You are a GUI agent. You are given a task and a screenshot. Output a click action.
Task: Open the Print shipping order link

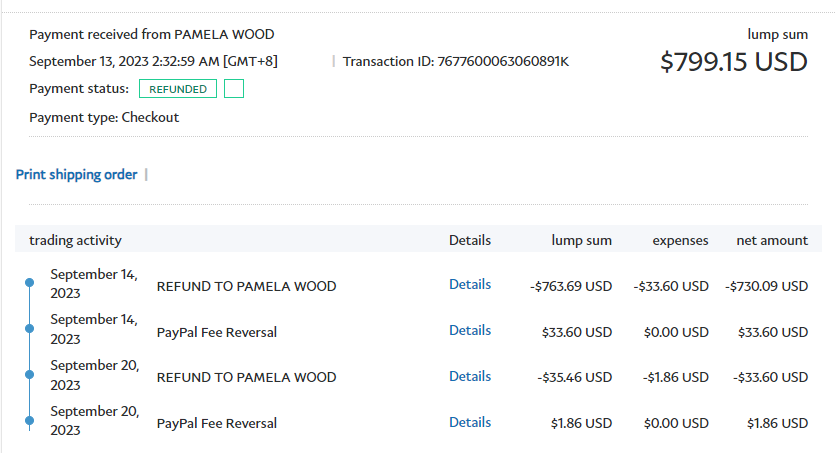[x=77, y=175]
